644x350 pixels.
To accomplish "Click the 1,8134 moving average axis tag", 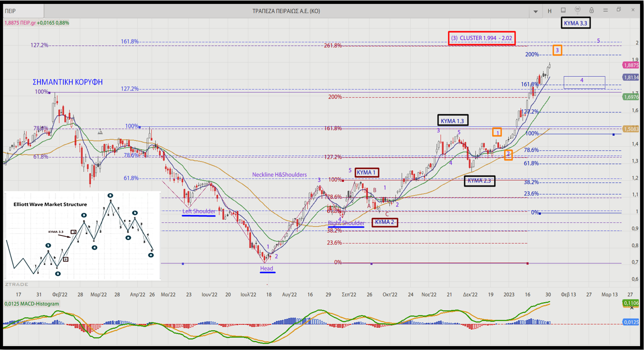I will [631, 77].
